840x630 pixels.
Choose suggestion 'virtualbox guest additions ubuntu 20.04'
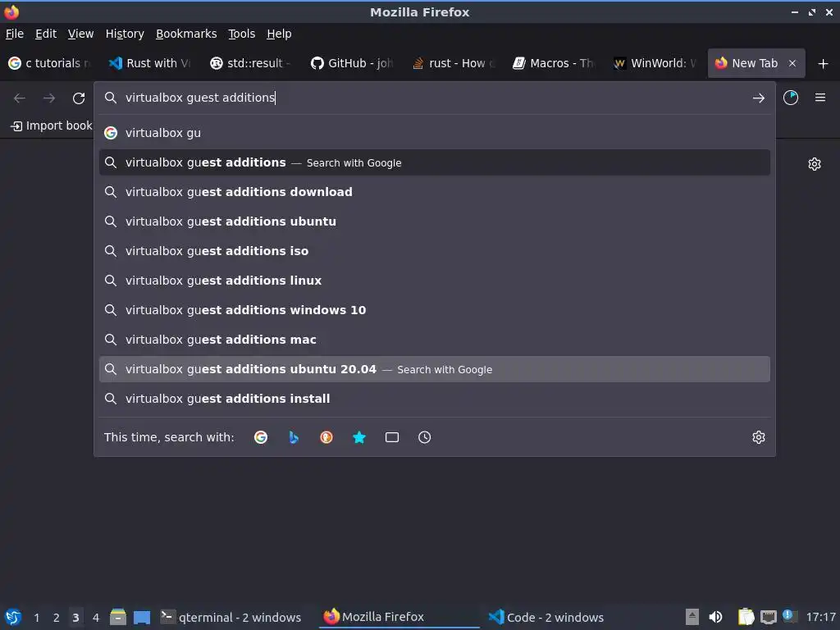click(x=435, y=369)
